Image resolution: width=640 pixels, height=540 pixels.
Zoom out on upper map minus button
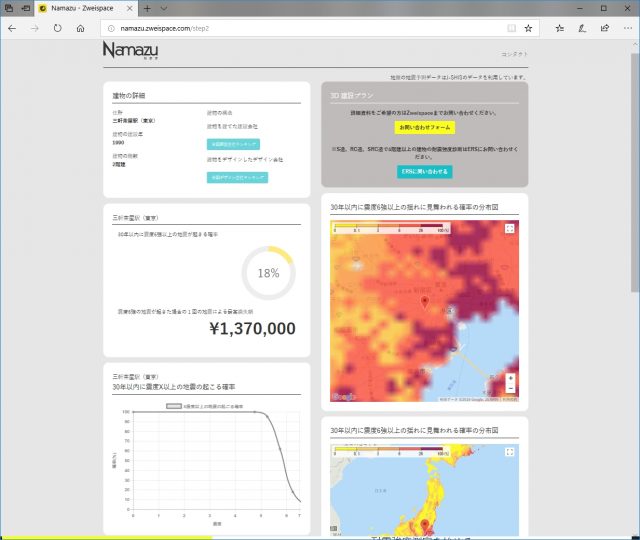click(510, 389)
